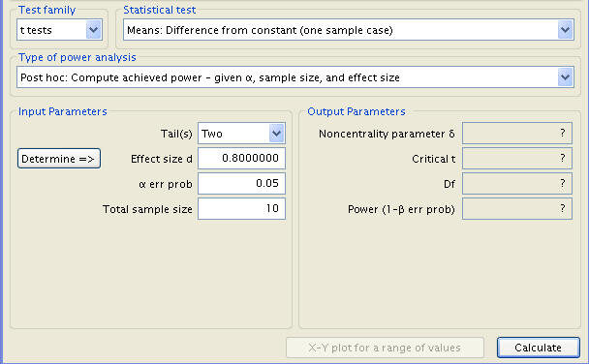Click the Test family label
589x364 pixels.
click(x=46, y=10)
